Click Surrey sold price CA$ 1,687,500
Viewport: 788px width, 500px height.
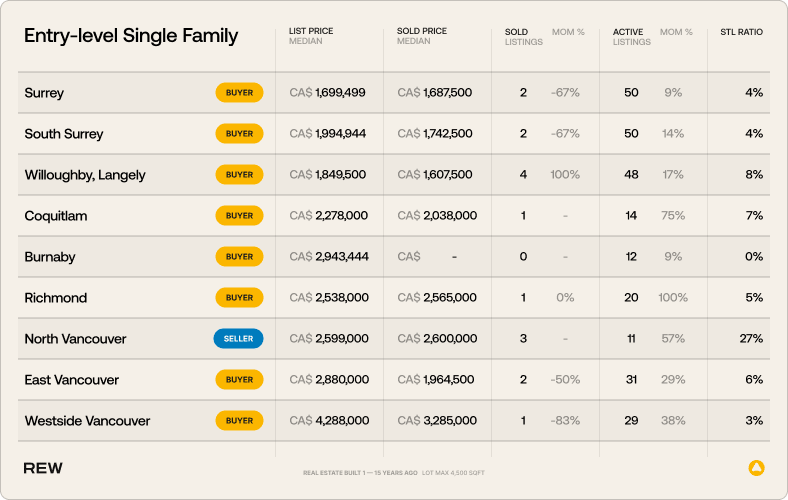435,92
